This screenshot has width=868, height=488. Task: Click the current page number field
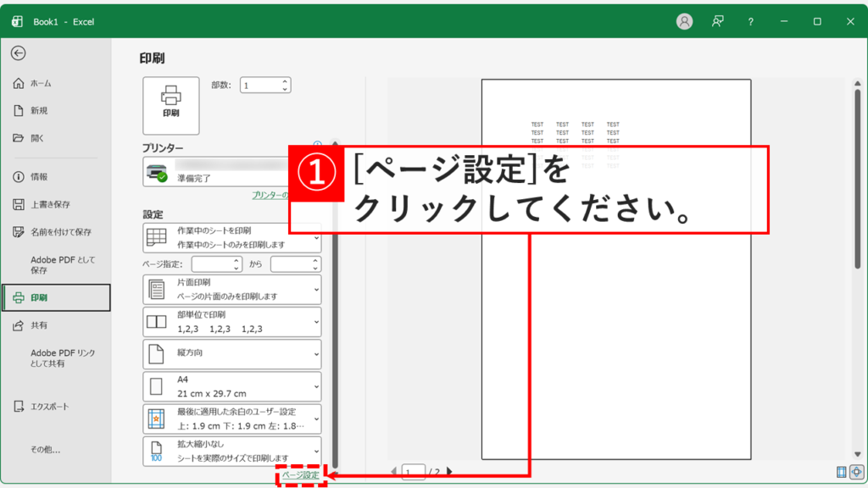coord(413,472)
